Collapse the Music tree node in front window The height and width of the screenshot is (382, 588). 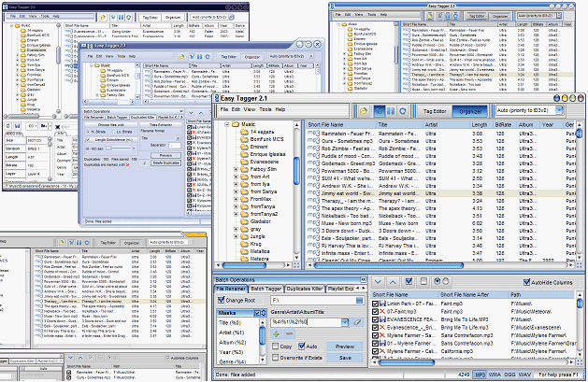coord(227,124)
